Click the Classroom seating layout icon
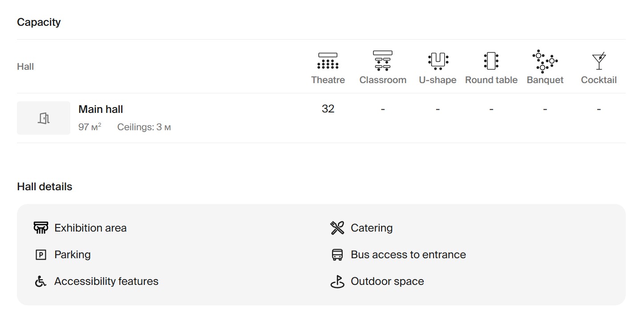The height and width of the screenshot is (332, 644). [383, 61]
